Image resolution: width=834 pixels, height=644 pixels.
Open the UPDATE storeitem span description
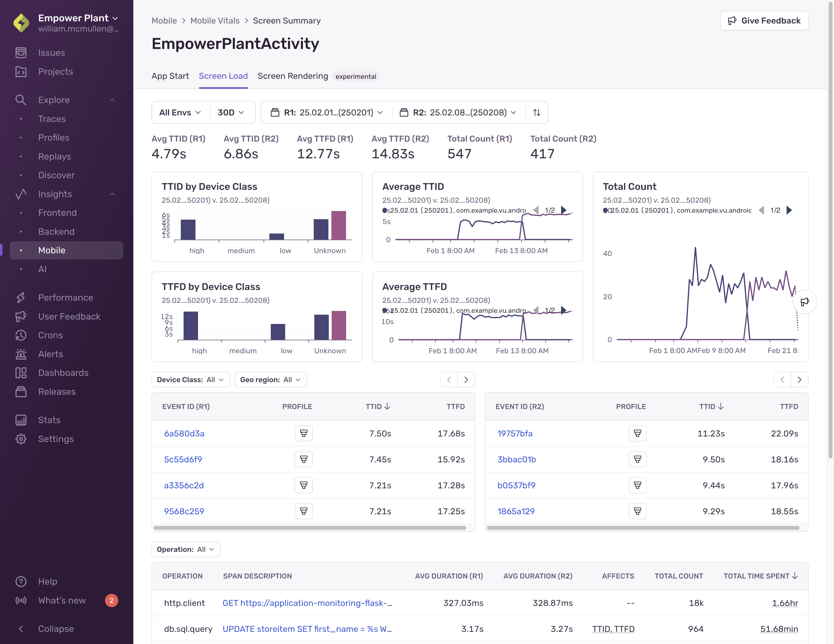pos(307,629)
